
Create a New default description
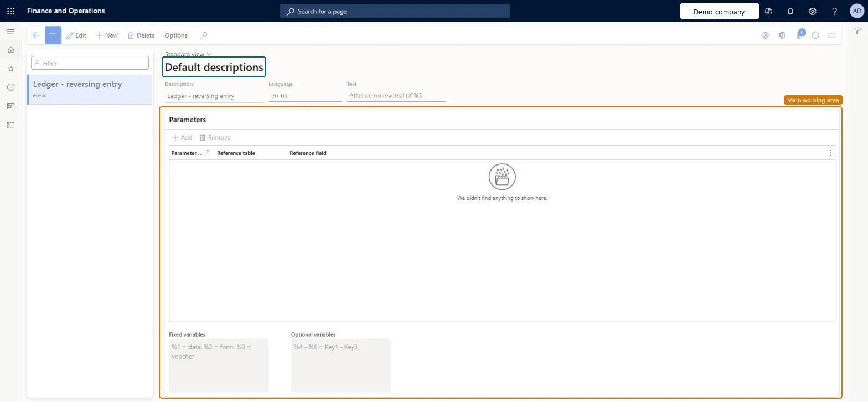coord(107,35)
